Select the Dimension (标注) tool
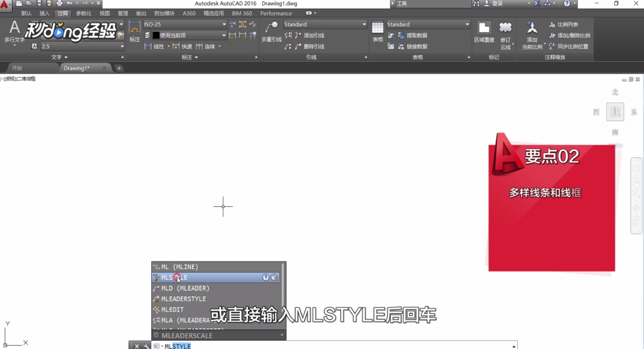Screen dimensions: 644x349 click(134, 32)
